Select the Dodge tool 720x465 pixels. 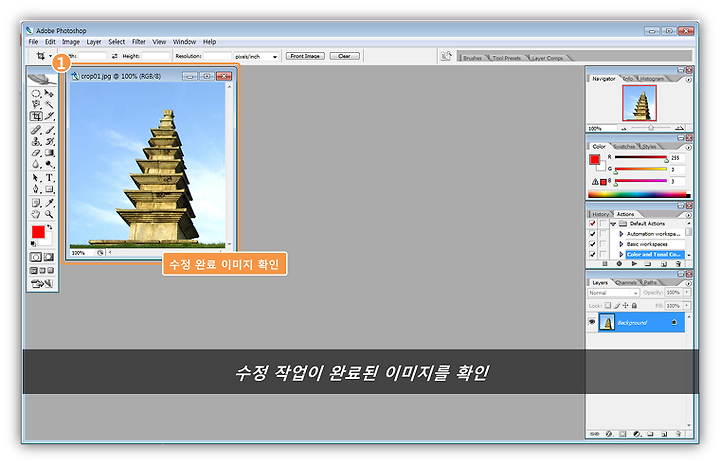click(49, 164)
